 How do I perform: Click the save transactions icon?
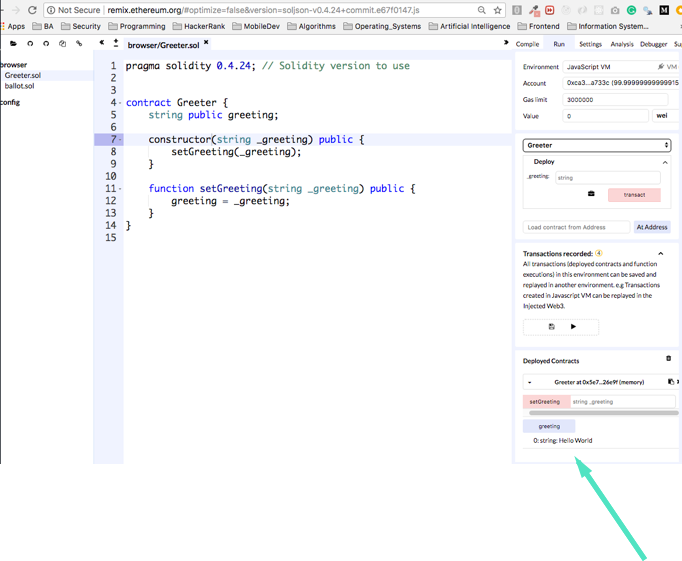click(552, 327)
